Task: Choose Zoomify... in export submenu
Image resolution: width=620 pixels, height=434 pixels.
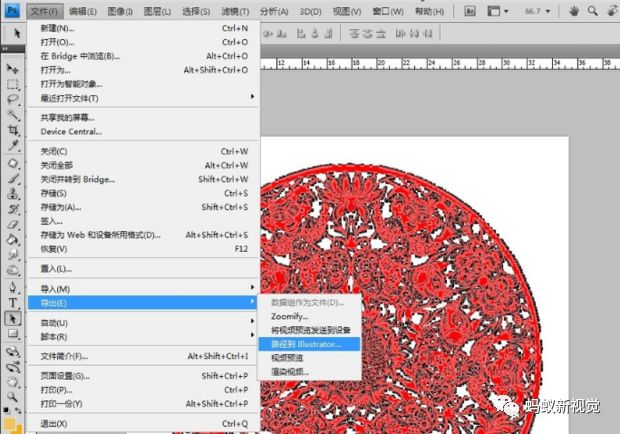Action: click(x=309, y=316)
